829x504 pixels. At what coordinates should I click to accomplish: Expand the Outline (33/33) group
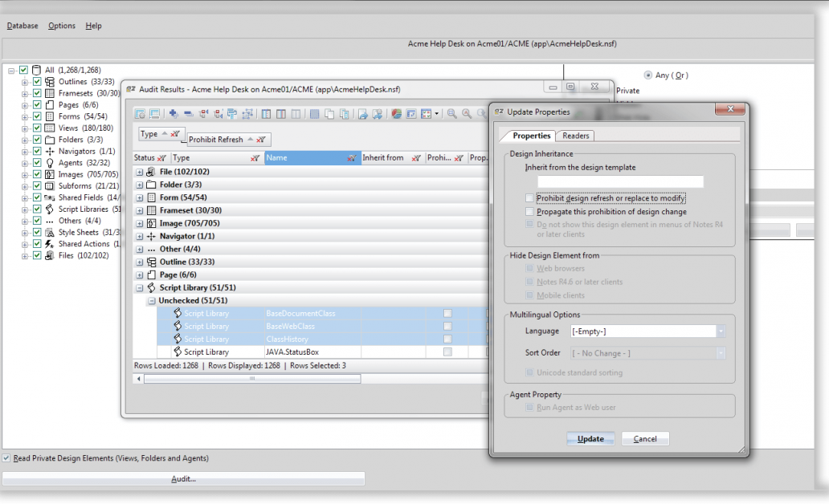coord(140,262)
